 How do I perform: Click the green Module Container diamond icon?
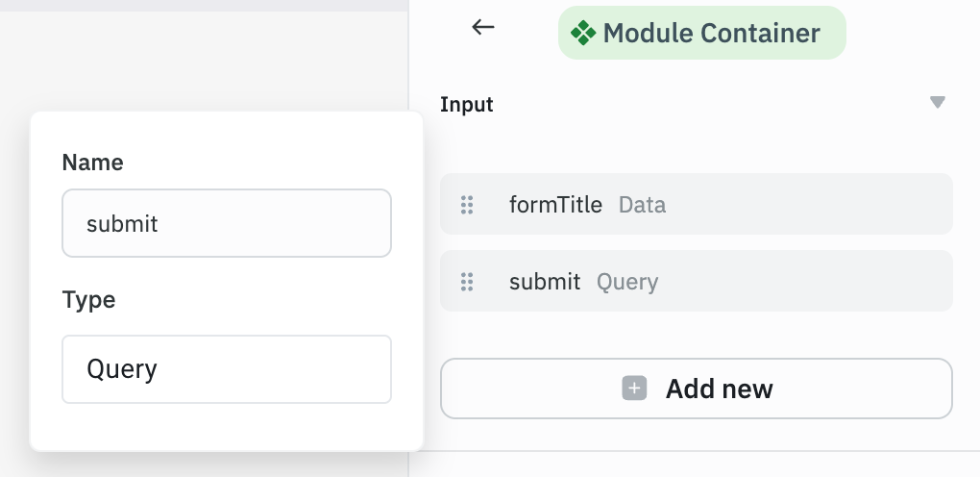point(583,34)
